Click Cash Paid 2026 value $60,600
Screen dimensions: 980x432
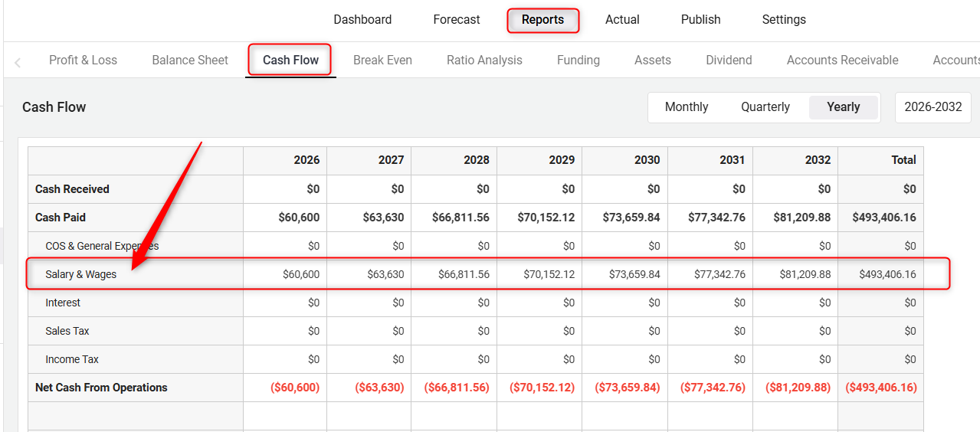299,218
